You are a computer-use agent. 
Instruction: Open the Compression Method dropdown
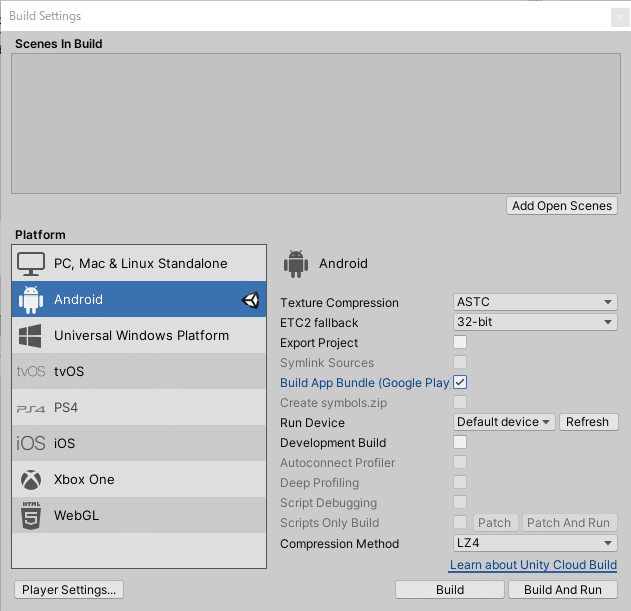pos(535,543)
